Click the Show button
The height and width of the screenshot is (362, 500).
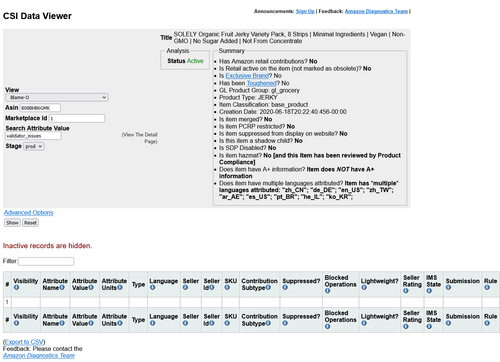pos(12,223)
